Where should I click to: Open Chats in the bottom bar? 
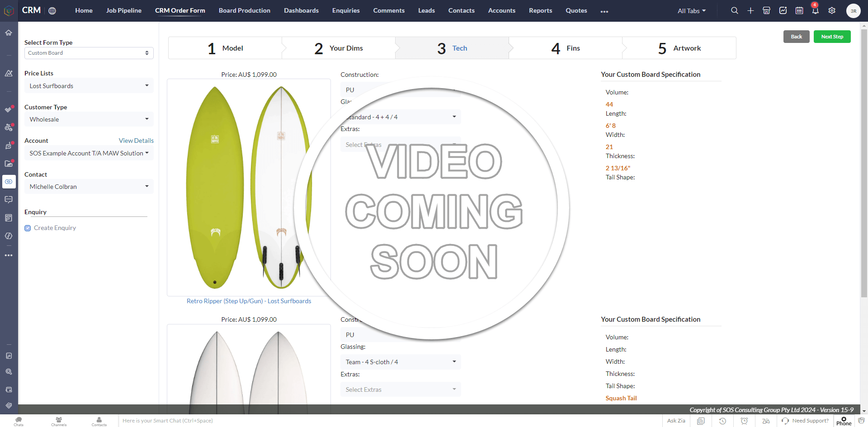[19, 421]
